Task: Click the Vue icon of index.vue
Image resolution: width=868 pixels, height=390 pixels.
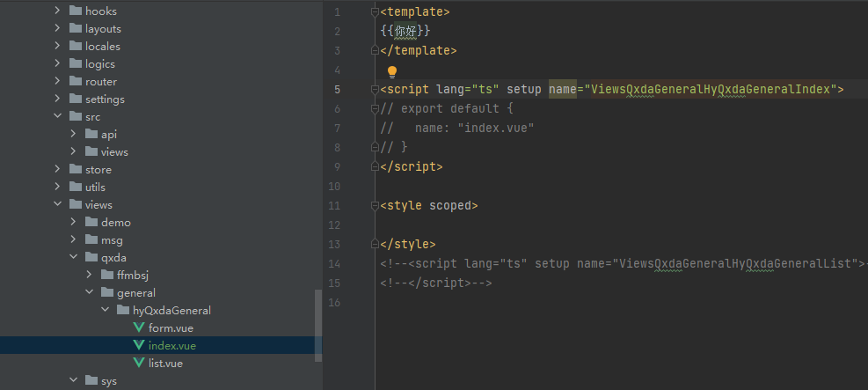Action: [139, 345]
